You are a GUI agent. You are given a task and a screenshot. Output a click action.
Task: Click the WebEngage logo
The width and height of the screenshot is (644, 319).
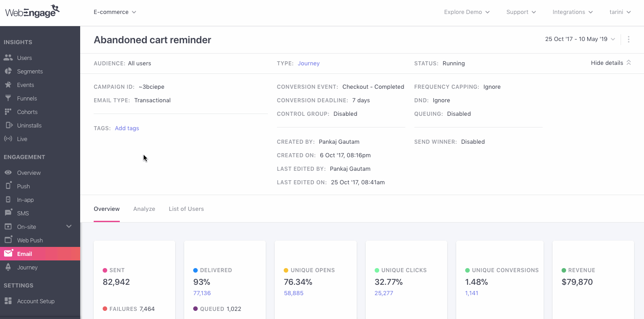coord(32,11)
